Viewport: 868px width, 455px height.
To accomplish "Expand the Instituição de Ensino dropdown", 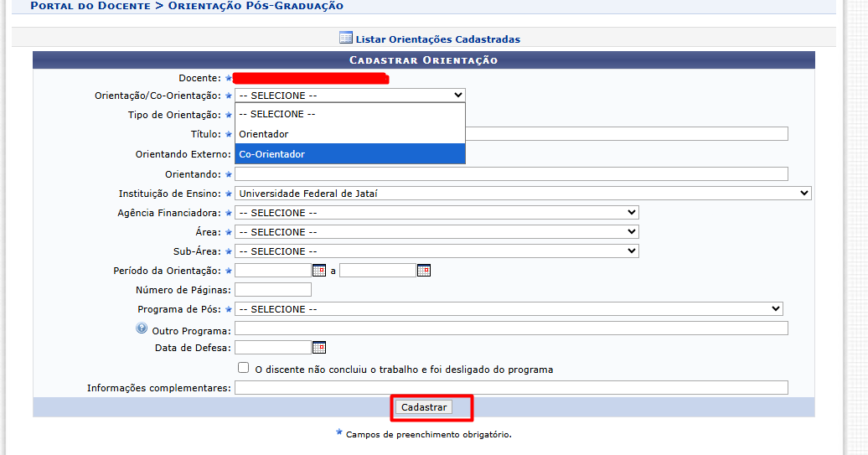I will tap(523, 194).
